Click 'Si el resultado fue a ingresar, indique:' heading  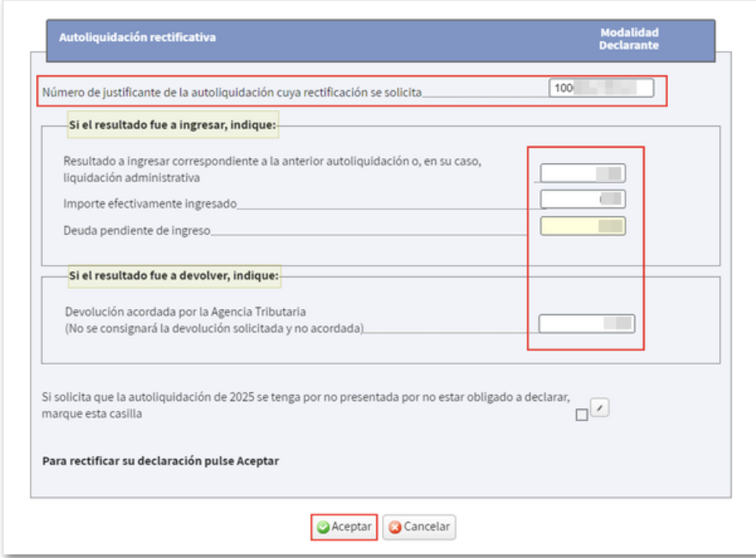click(173, 125)
